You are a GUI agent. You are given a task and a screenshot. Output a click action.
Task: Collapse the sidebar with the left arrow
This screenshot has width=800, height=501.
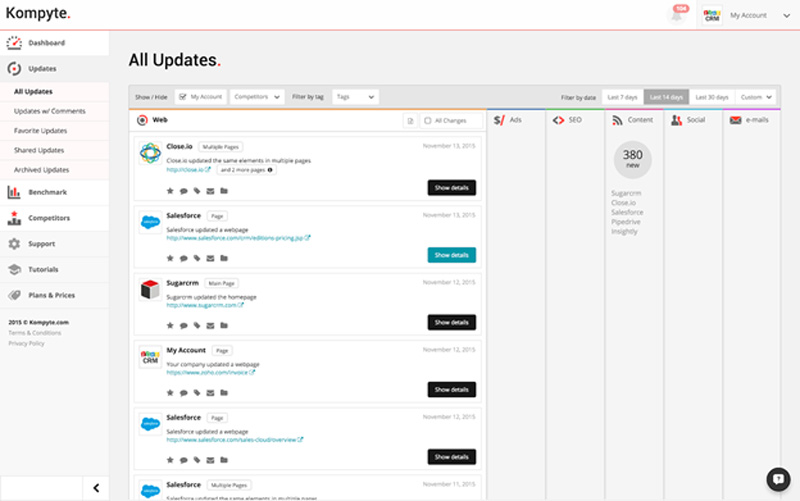tap(96, 488)
